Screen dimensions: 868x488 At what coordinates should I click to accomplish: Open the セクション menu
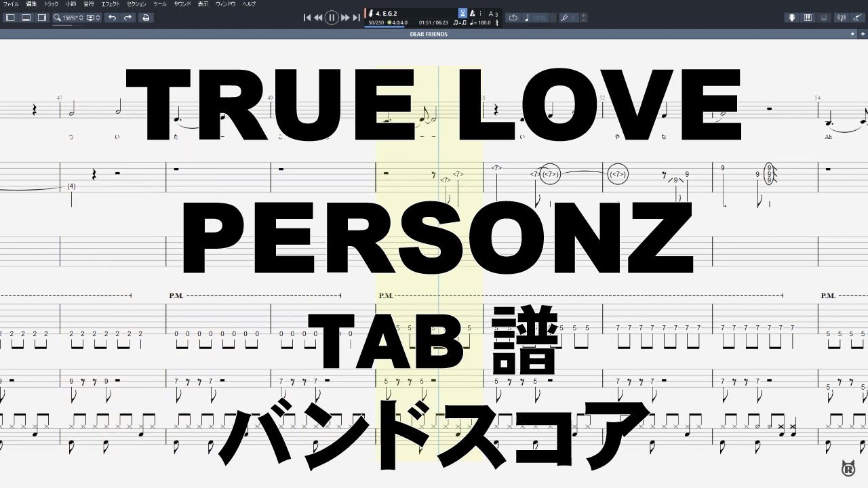[136, 4]
